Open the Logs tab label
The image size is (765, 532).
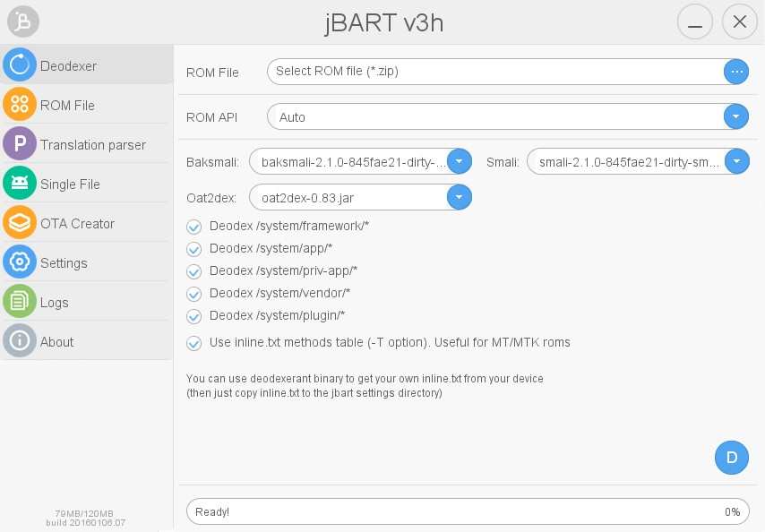54,303
